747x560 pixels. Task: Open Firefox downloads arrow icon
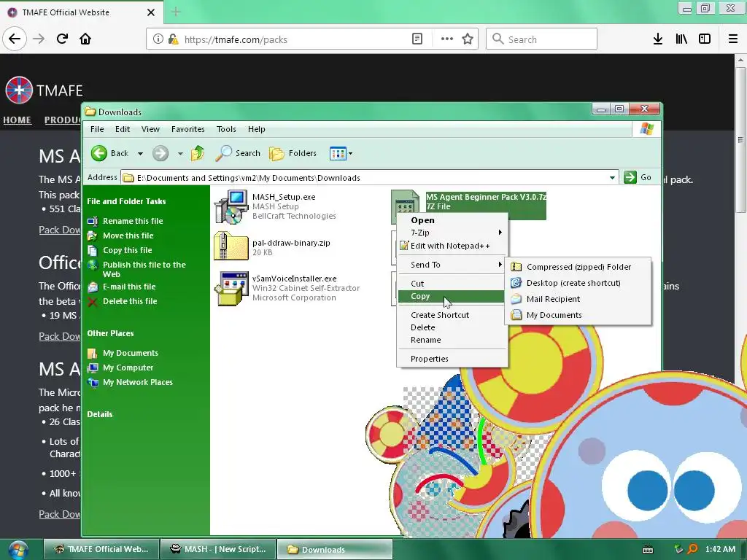click(658, 39)
